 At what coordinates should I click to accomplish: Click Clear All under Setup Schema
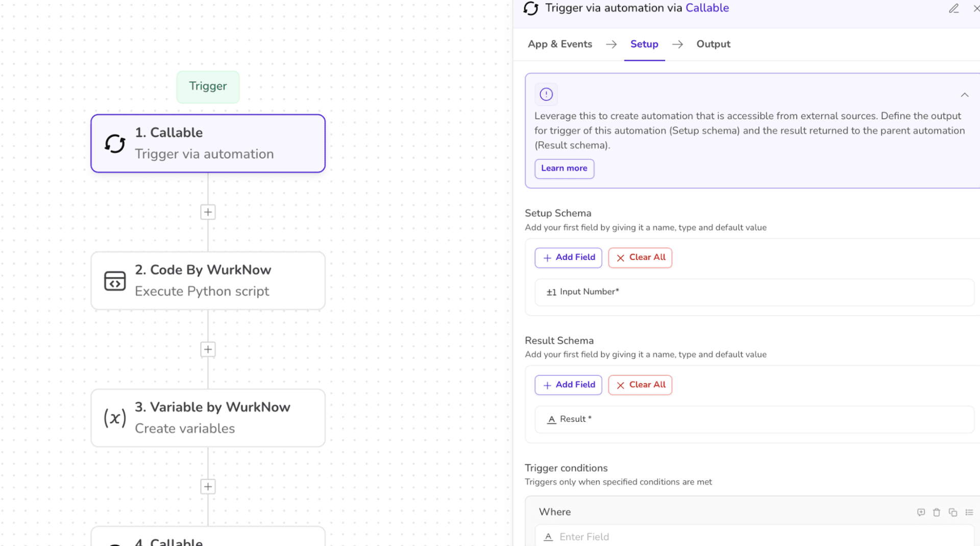pos(640,257)
